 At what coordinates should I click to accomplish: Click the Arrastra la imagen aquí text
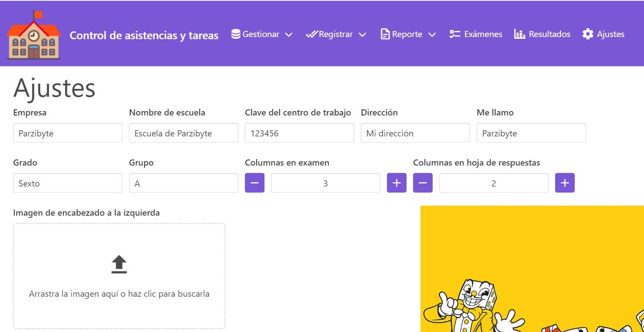pos(119,294)
